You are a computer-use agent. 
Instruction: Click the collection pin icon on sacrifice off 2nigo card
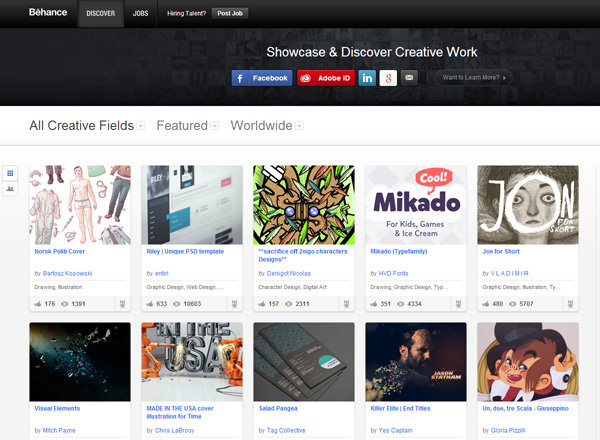(346, 304)
